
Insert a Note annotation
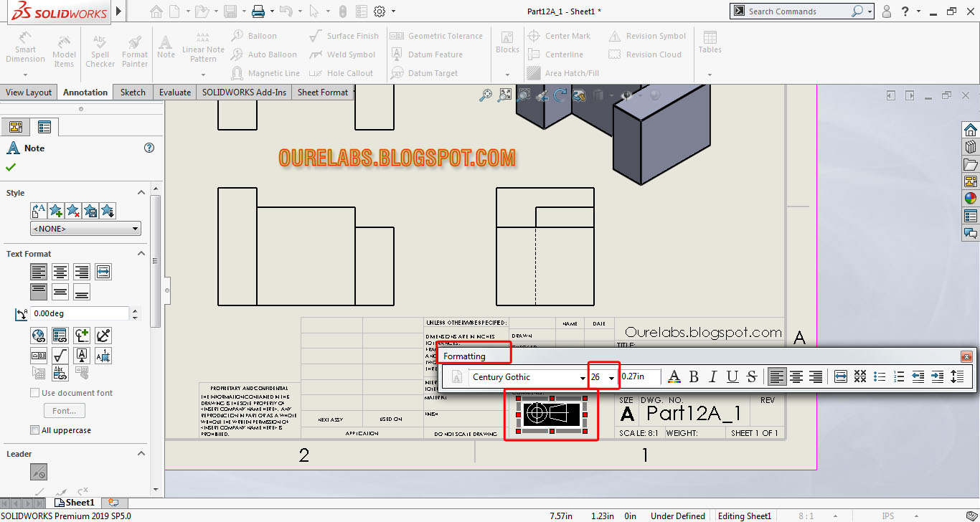pyautogui.click(x=166, y=49)
